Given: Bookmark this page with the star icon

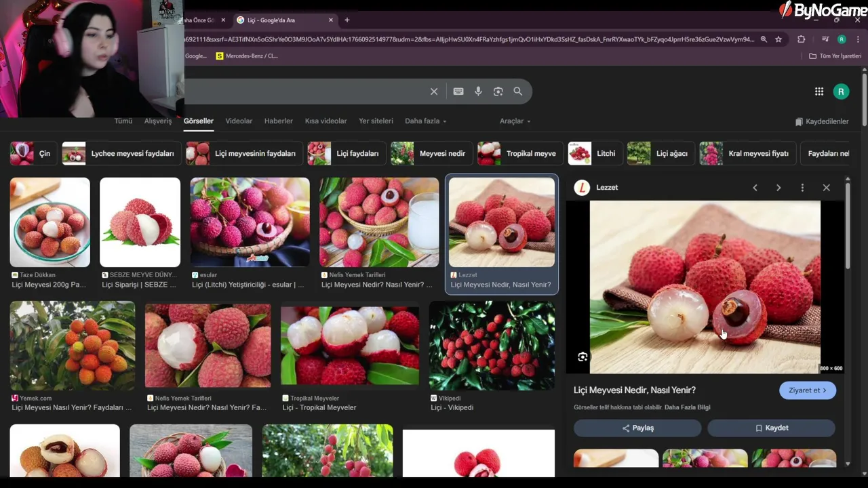Looking at the screenshot, I should coord(778,39).
